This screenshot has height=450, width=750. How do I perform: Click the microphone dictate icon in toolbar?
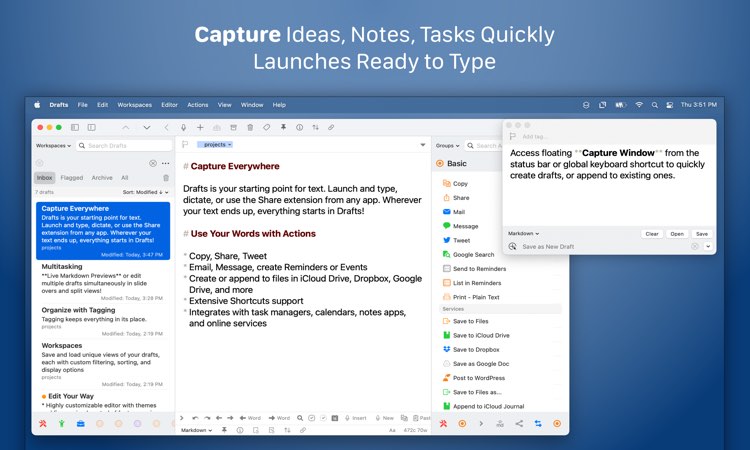pyautogui.click(x=183, y=128)
